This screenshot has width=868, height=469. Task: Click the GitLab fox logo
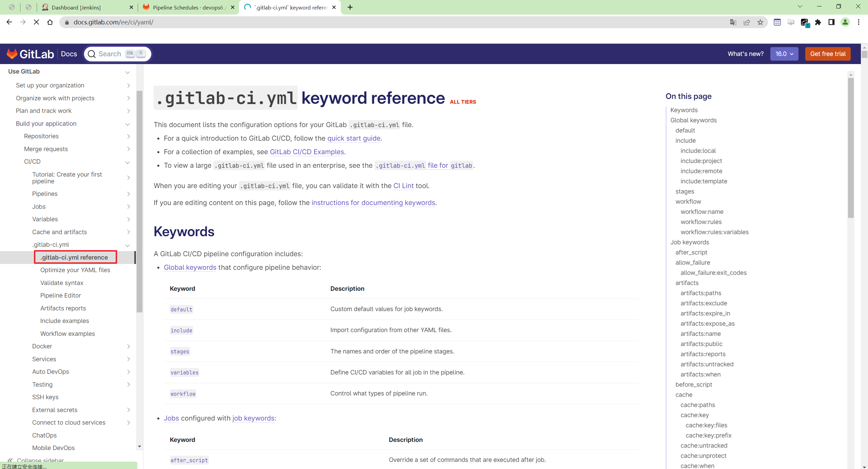click(x=12, y=54)
